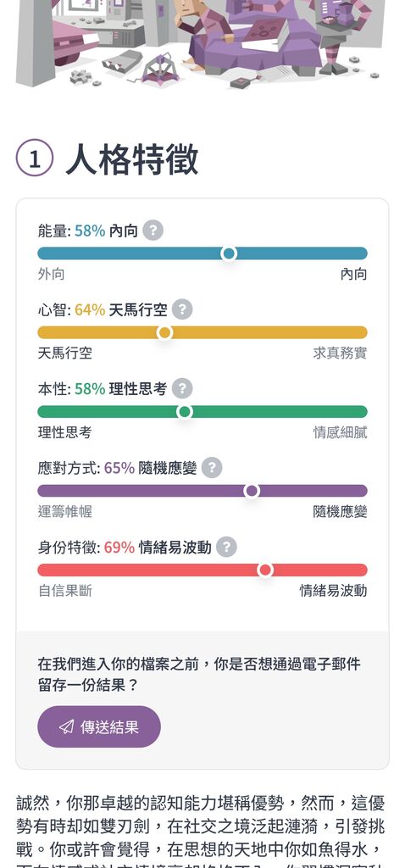
Task: Click the 58% 內向 energy result label
Action: coord(106,231)
